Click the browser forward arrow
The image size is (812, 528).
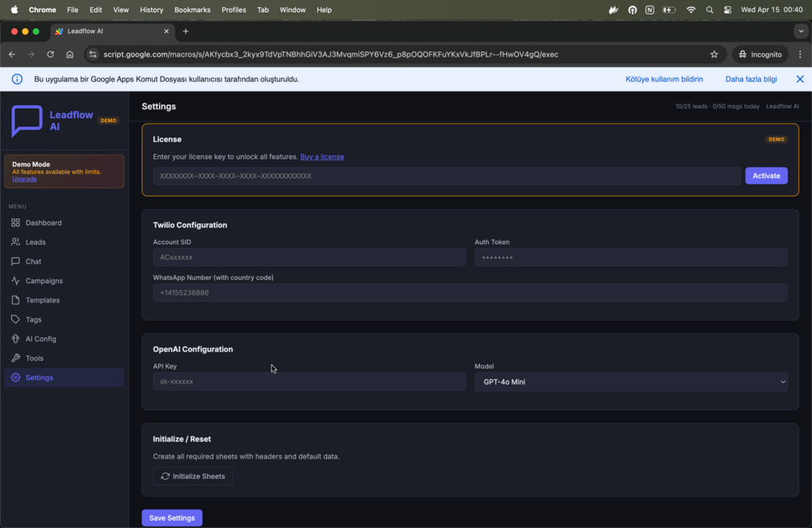click(x=31, y=54)
